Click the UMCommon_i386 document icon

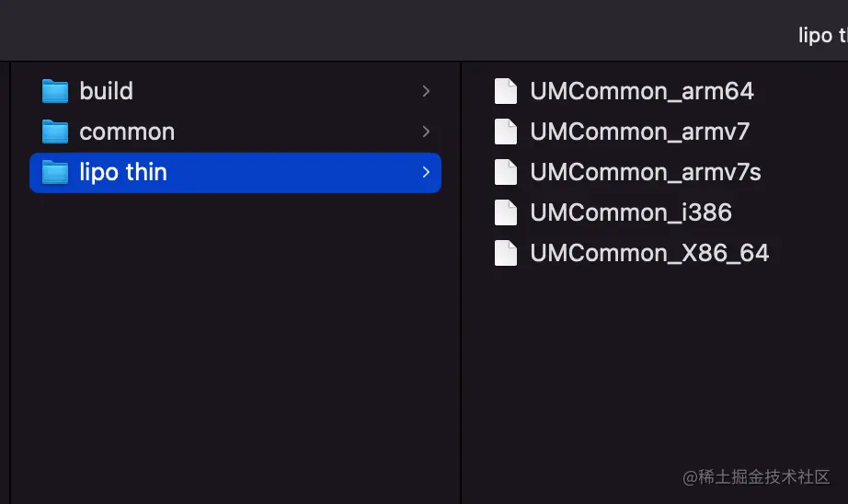[506, 212]
